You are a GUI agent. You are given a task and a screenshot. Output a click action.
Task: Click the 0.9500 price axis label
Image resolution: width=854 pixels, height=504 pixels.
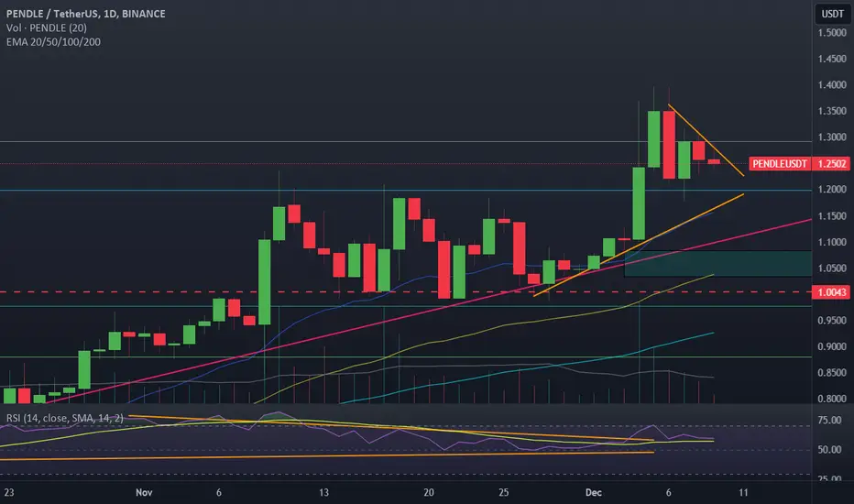[832, 321]
